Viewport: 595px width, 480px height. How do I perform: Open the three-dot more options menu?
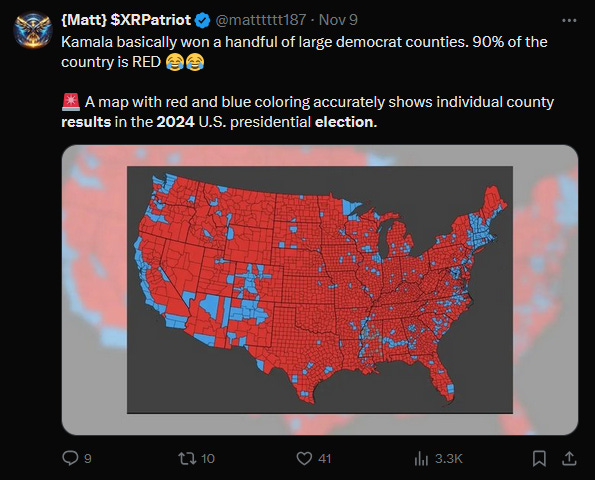coord(569,20)
